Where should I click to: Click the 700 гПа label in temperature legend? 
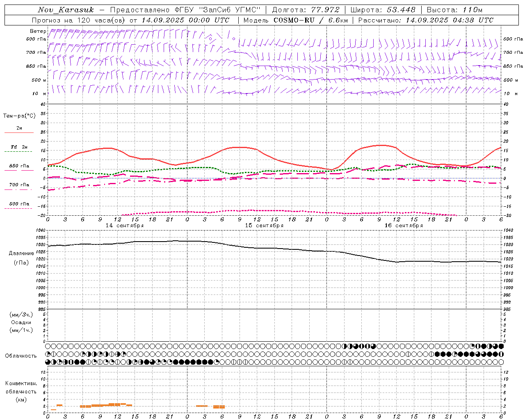19,185
